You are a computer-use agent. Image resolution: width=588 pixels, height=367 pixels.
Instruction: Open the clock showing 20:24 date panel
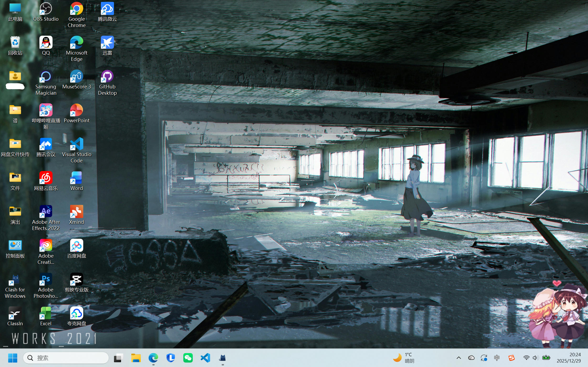point(569,358)
